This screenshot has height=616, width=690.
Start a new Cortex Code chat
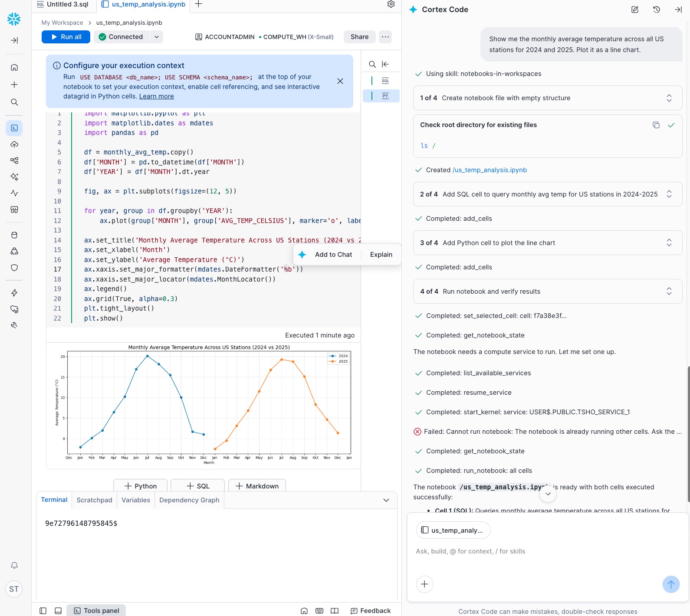point(634,10)
